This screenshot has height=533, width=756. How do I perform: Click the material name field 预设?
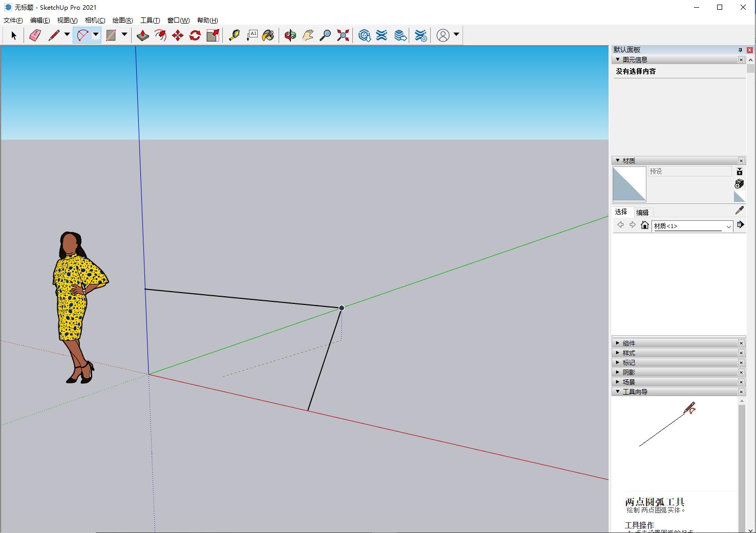(x=689, y=171)
